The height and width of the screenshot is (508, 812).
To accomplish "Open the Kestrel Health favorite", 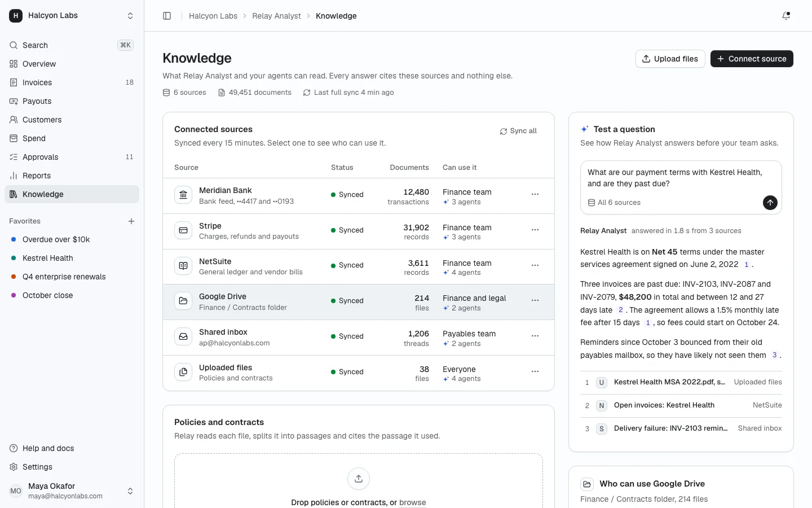I will (x=72, y=258).
